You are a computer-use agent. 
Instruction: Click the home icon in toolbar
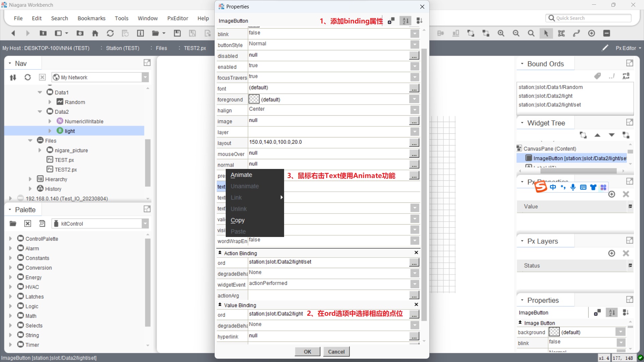pos(95,33)
